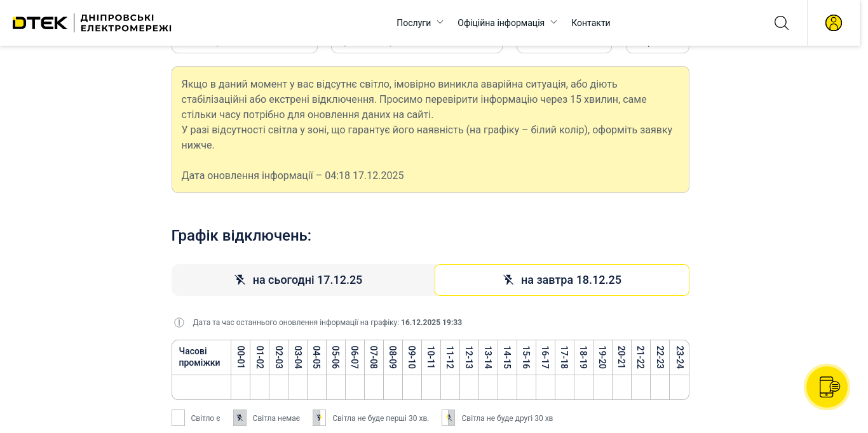This screenshot has width=868, height=433.
Task: Click 'Світла не буде другі 30 хв' legend icon
Action: coord(448,418)
